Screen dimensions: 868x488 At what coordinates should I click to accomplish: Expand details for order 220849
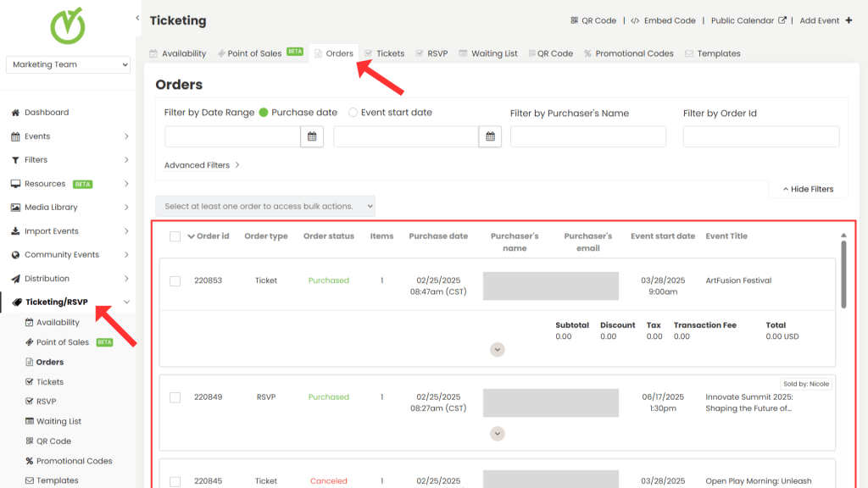coord(498,434)
